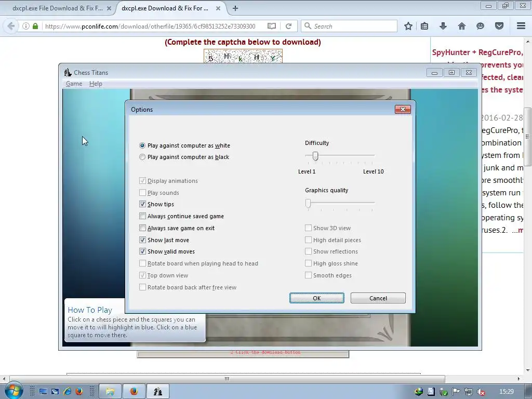This screenshot has height=399, width=532.
Task: Click Internet Explorer quick launch icon
Action: pyautogui.click(x=67, y=392)
